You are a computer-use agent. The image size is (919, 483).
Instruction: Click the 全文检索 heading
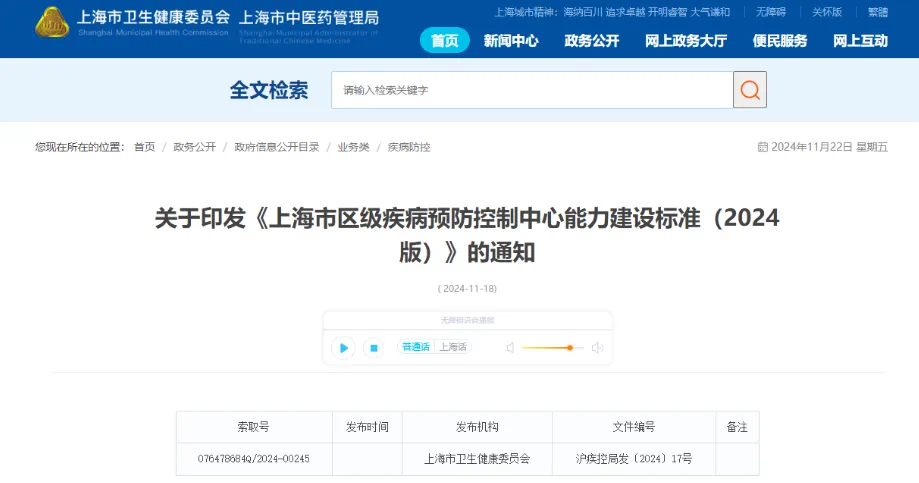(269, 90)
